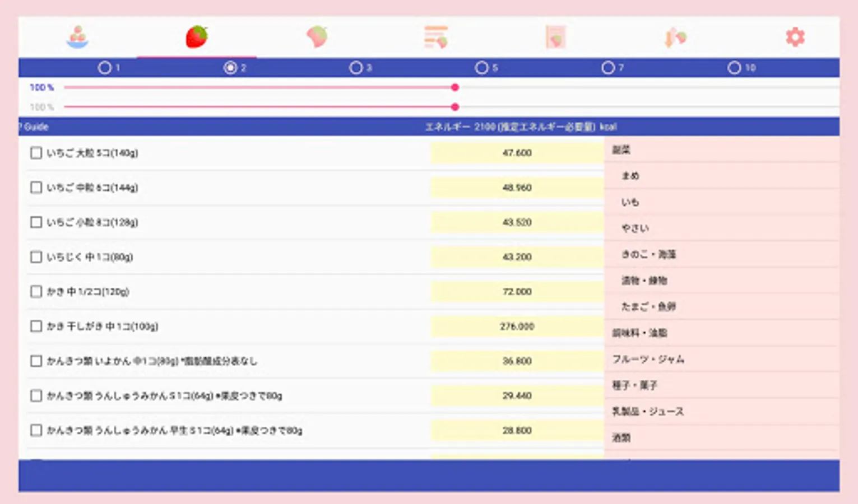This screenshot has width=858, height=504.
Task: Click the upper 100% slider handle
Action: pos(455,87)
